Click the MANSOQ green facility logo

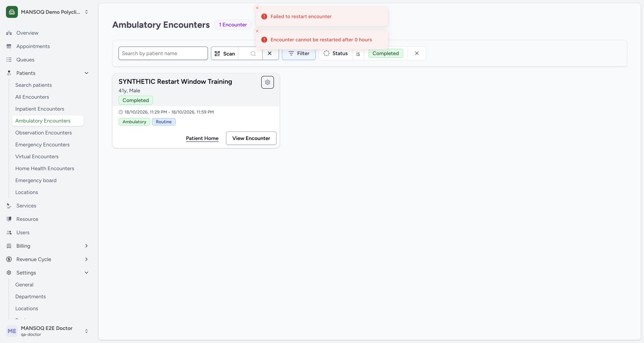click(12, 12)
